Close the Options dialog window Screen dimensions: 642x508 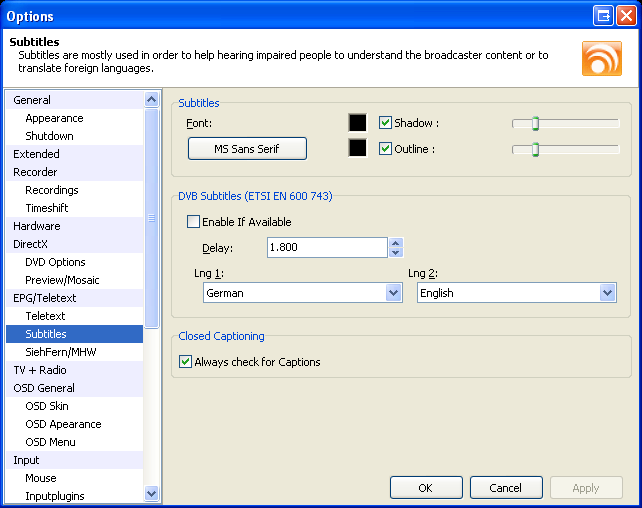point(626,15)
